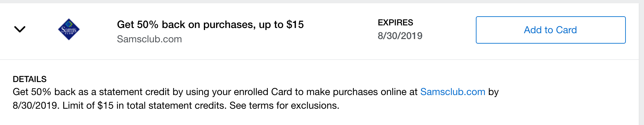Image resolution: width=644 pixels, height=125 pixels.
Task: Click "See terms for exclusions" text
Action: coord(284,105)
